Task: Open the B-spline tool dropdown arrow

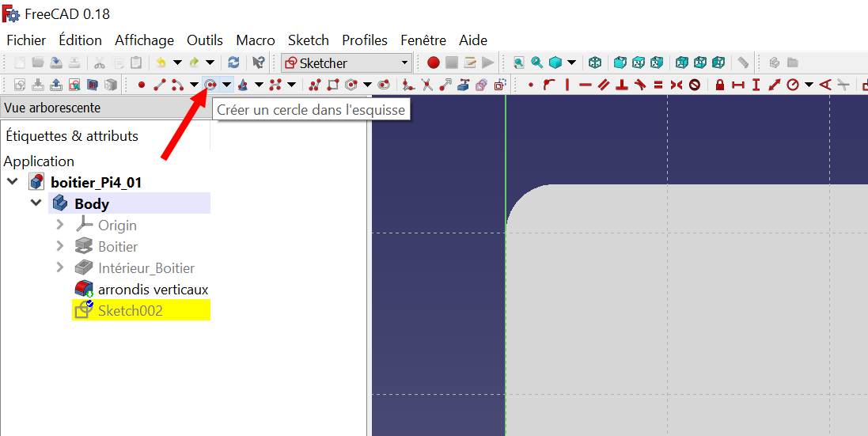Action: click(x=291, y=85)
